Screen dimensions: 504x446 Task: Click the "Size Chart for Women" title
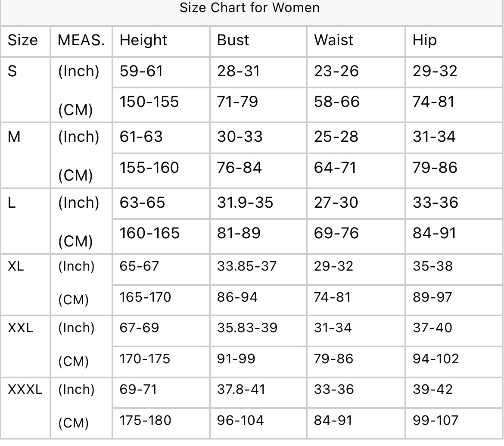pos(250,8)
